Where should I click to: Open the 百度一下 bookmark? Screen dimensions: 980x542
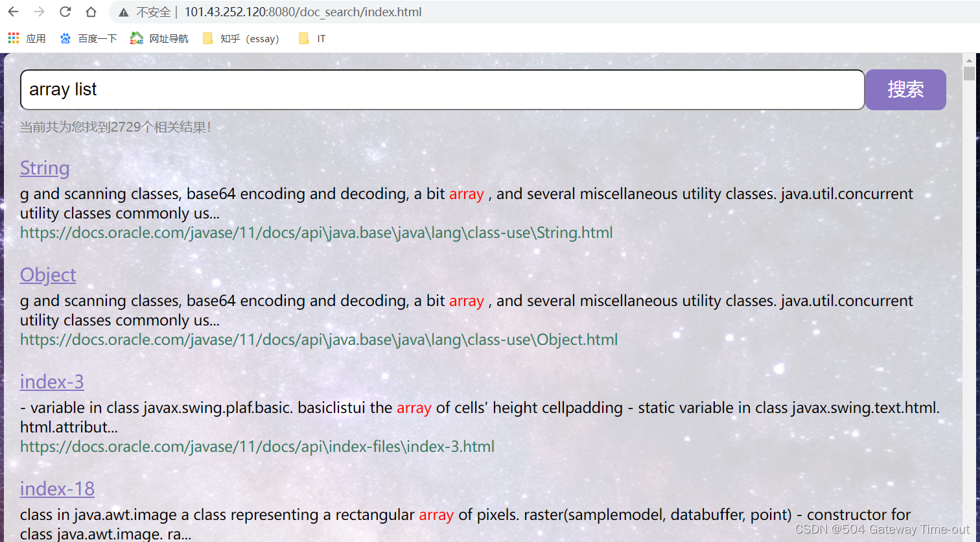point(88,38)
